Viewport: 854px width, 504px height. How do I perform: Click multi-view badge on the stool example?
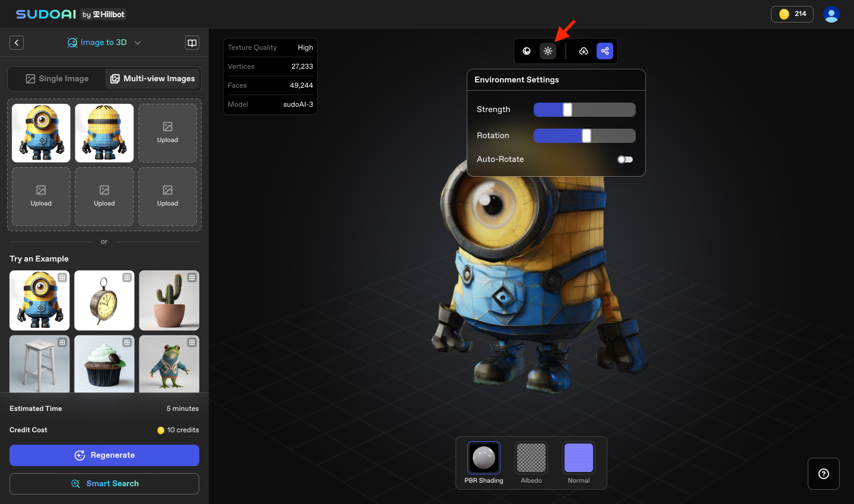point(62,342)
